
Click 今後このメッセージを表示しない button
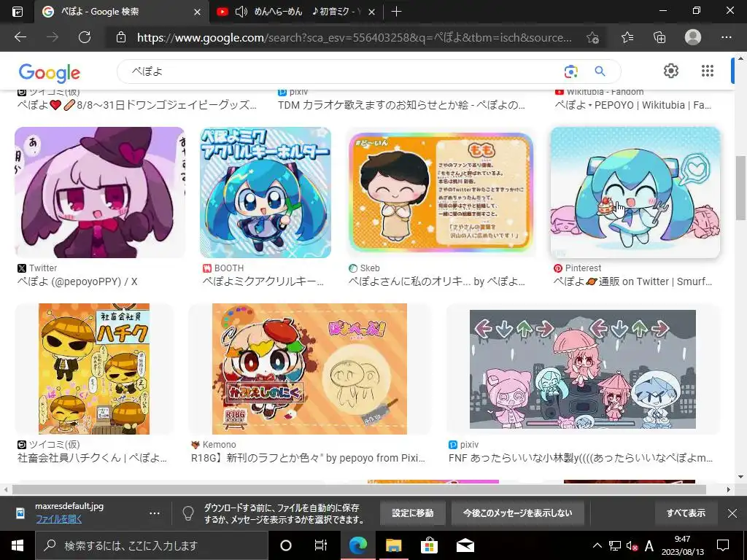517,513
